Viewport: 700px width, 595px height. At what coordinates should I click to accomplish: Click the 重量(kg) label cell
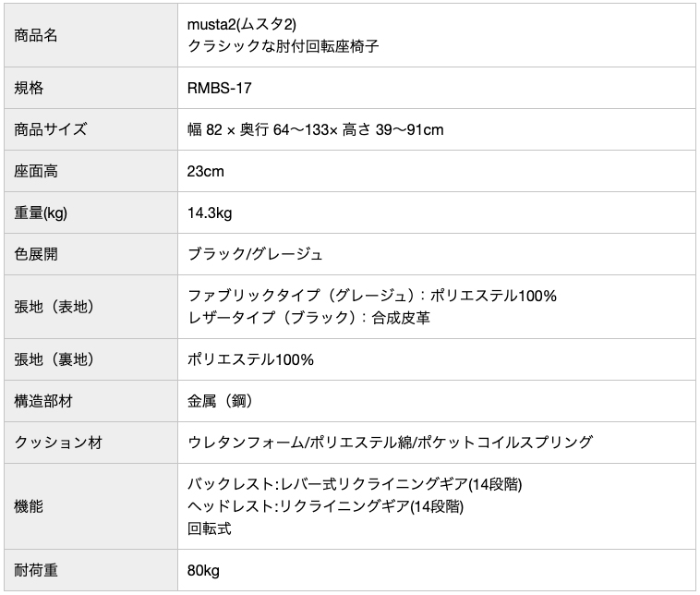tap(42, 212)
